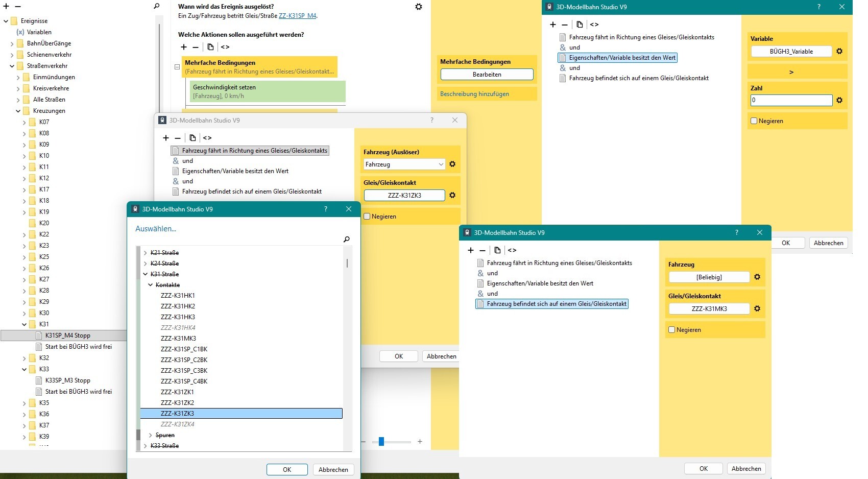The width and height of the screenshot is (868, 479).
Task: Click the zoom slider handle
Action: point(381,442)
